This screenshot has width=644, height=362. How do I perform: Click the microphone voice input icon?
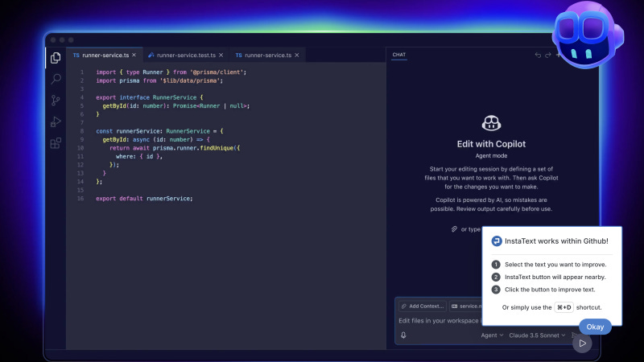403,335
